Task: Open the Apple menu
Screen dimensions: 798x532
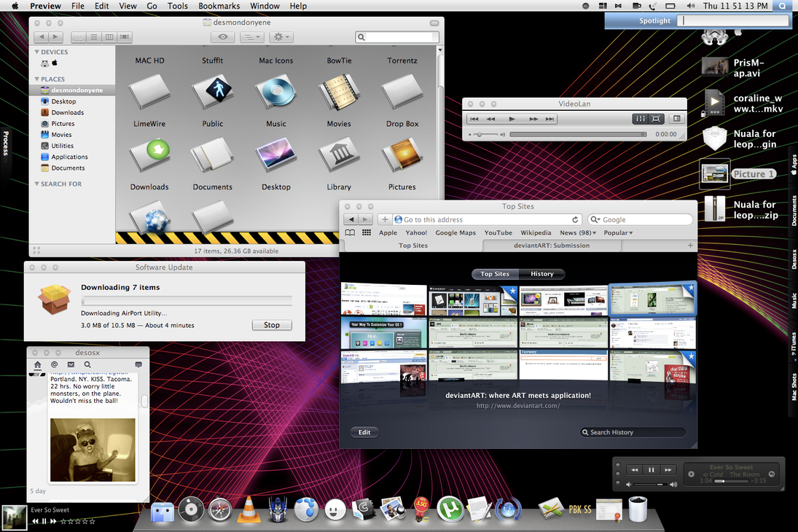Action: pyautogui.click(x=15, y=6)
